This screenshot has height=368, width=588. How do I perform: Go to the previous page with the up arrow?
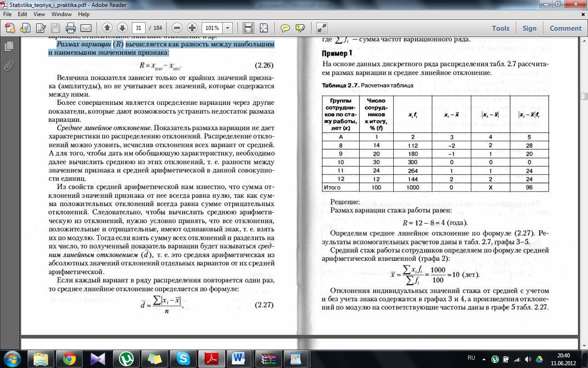tap(107, 28)
